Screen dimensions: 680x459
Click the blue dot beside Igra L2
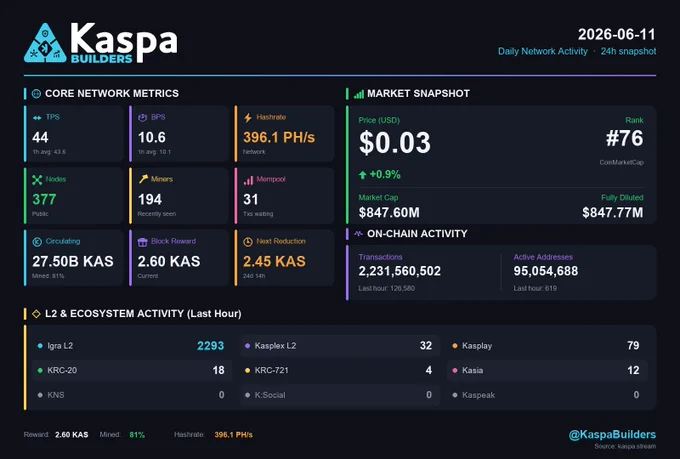[40, 346]
